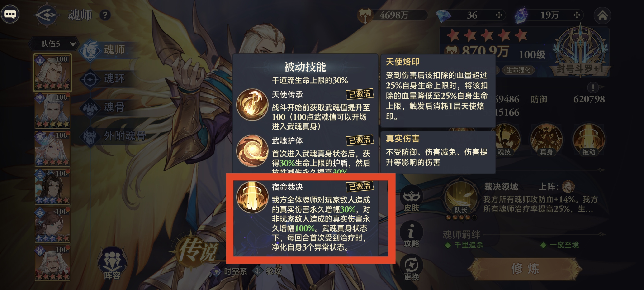Open the 阵容 lineup icon
The width and height of the screenshot is (644, 290).
112,264
